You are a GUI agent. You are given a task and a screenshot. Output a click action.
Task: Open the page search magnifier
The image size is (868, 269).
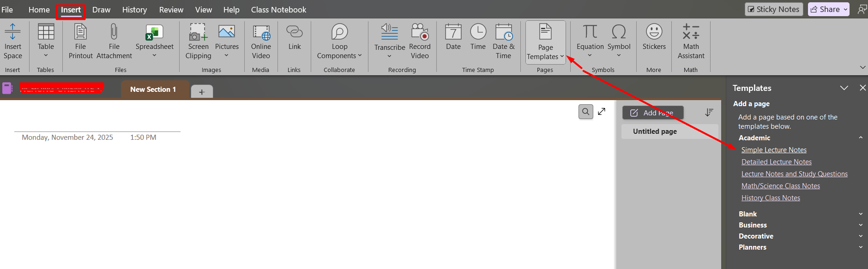click(x=585, y=112)
